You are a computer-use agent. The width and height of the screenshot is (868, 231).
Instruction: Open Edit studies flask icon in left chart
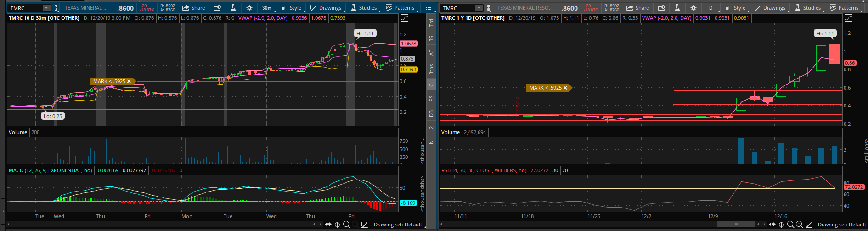coord(233,8)
